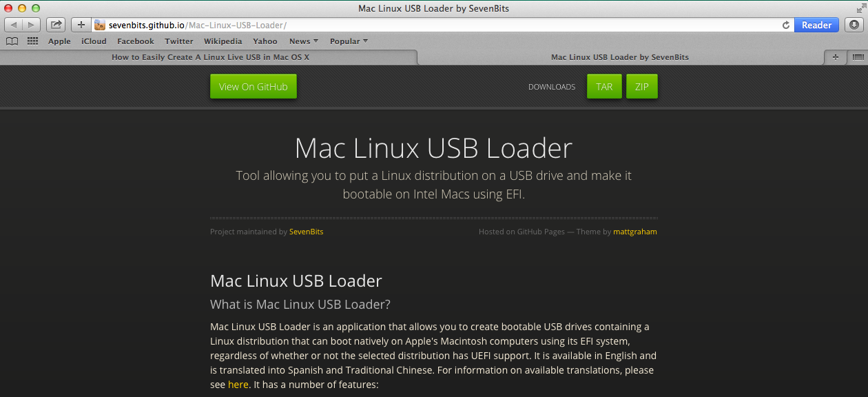Download the TAR archive

[x=604, y=86]
